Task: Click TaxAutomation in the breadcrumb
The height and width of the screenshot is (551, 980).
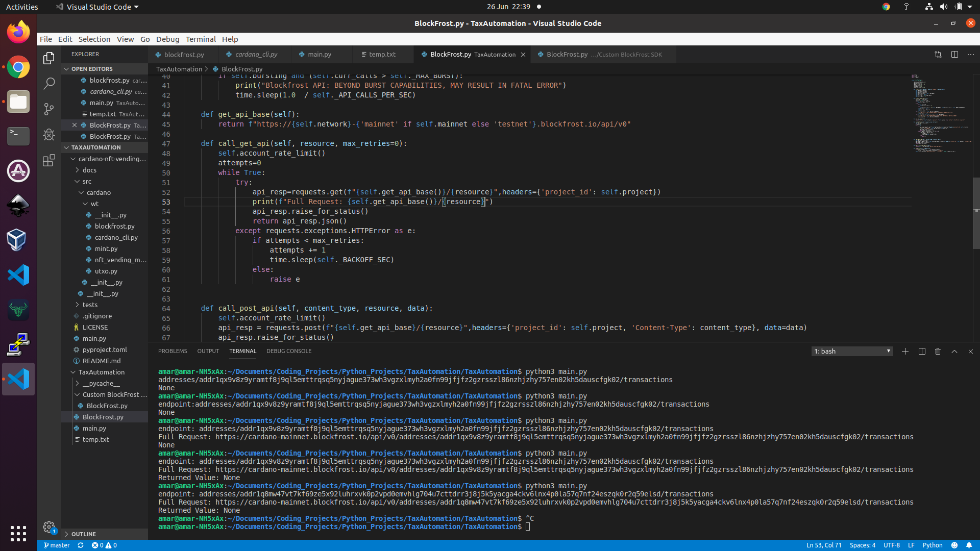Action: coord(179,69)
